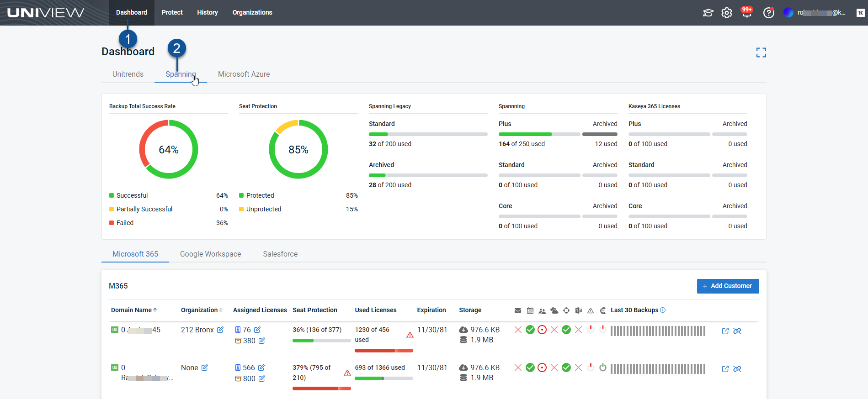The height and width of the screenshot is (399, 868).
Task: Open the user account menu
Action: coord(815,13)
